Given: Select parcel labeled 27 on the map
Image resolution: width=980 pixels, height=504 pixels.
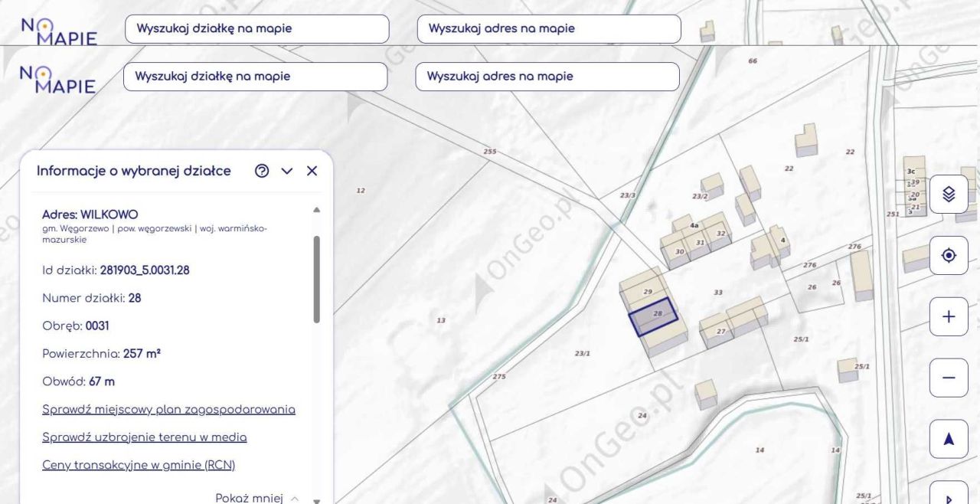Looking at the screenshot, I should (721, 331).
